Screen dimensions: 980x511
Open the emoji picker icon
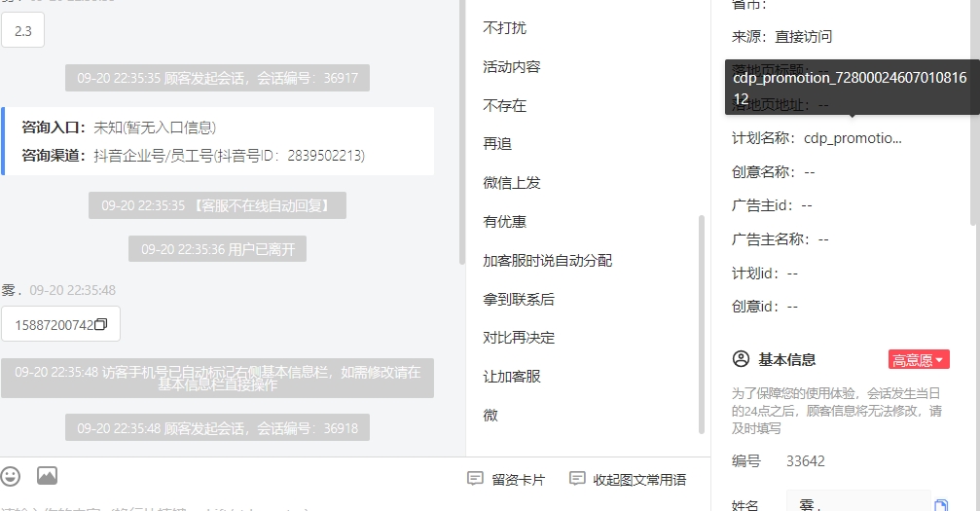click(10, 477)
